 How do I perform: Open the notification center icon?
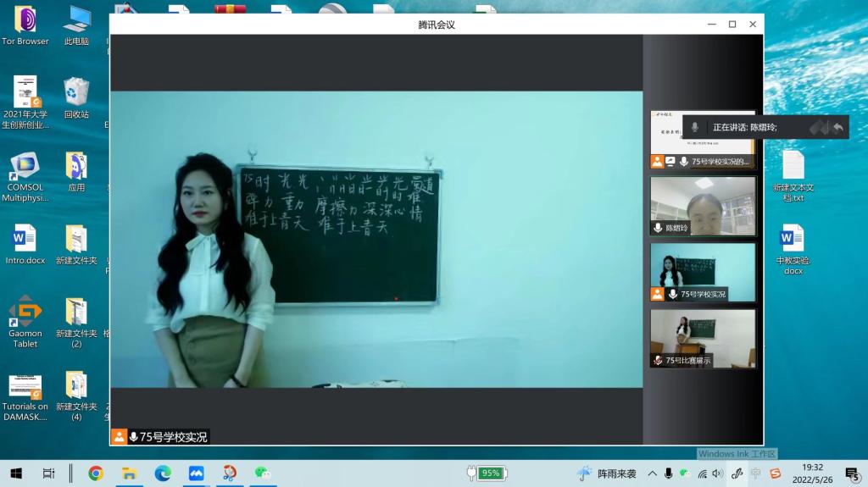click(x=852, y=473)
